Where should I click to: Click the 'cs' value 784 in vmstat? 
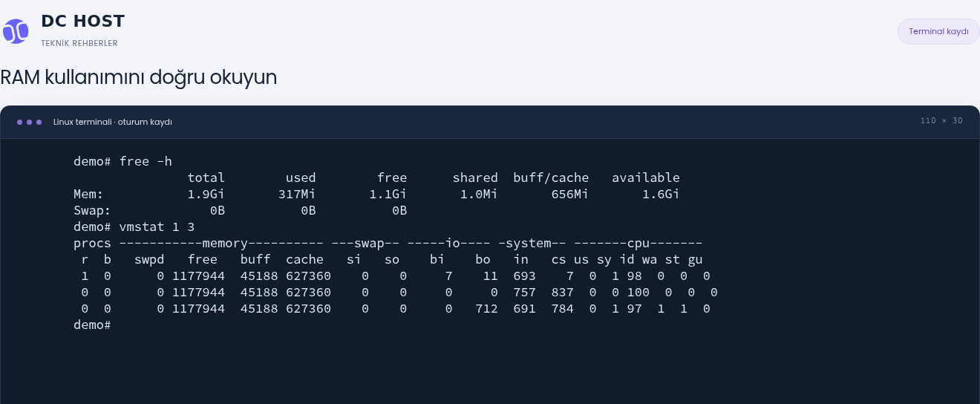[563, 308]
